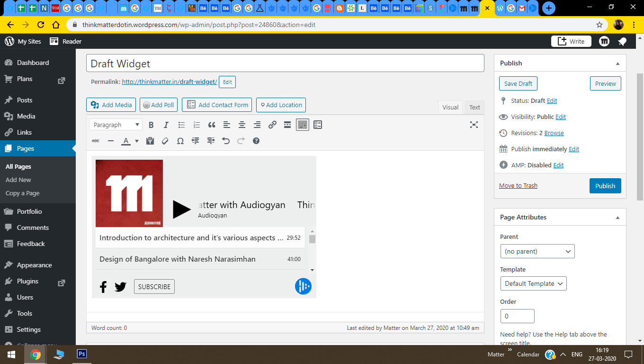The width and height of the screenshot is (644, 364).
Task: Apply italic formatting in editor toolbar
Action: [166, 125]
